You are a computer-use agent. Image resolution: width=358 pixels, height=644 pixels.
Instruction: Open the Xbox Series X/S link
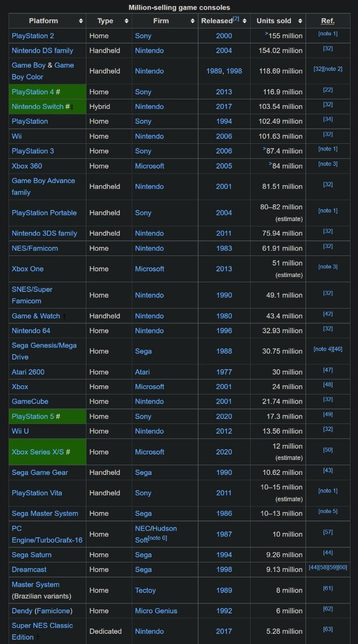tap(38, 452)
